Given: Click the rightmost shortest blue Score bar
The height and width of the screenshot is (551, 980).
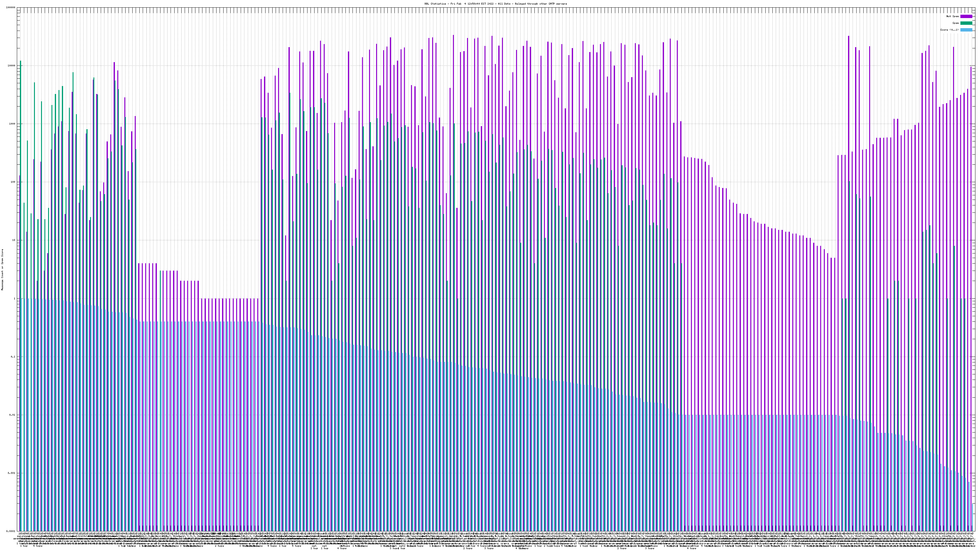Looking at the screenshot, I should pyautogui.click(x=973, y=518).
